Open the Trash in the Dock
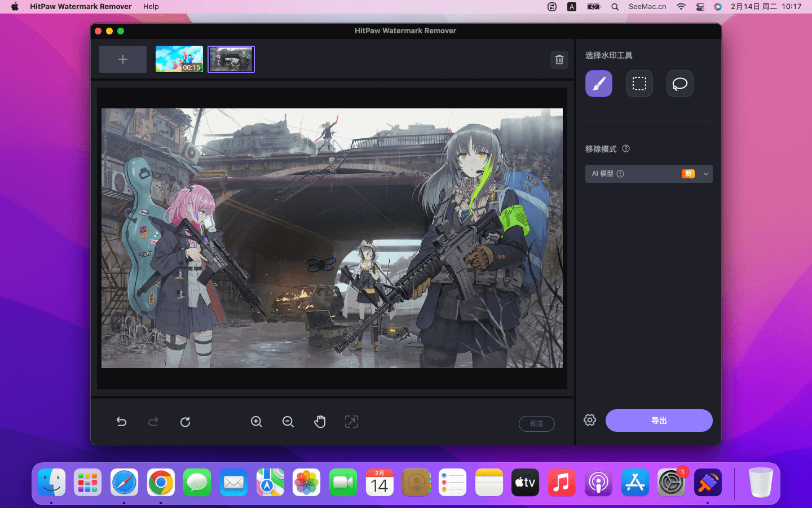This screenshot has height=508, width=812. point(761,483)
